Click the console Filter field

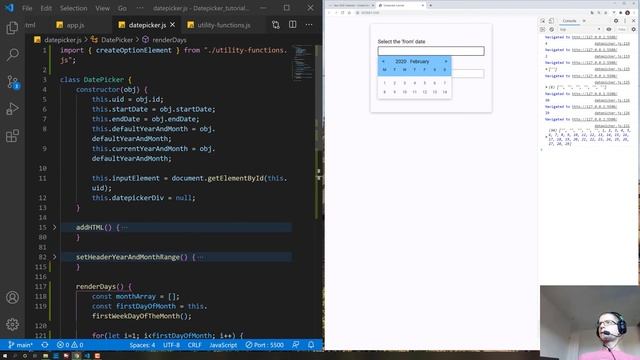pyautogui.click(x=622, y=29)
